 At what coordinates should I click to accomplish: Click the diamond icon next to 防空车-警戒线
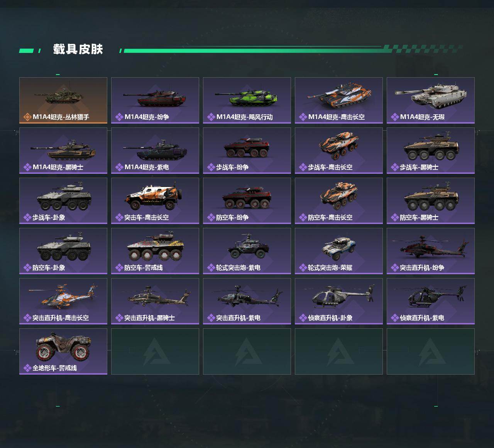pyautogui.click(x=119, y=268)
